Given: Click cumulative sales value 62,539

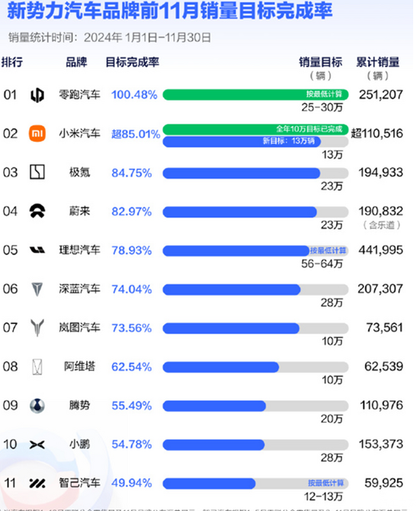Looking at the screenshot, I should pos(384,367).
